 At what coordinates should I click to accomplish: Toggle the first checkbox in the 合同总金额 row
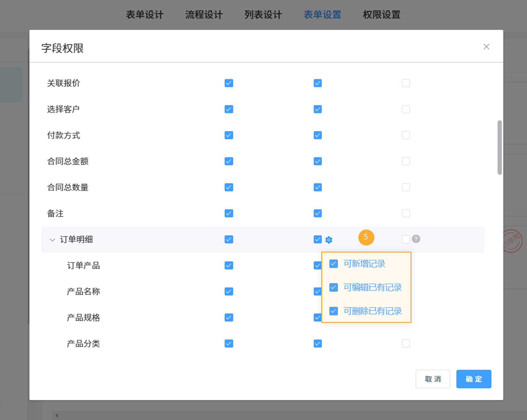click(229, 161)
